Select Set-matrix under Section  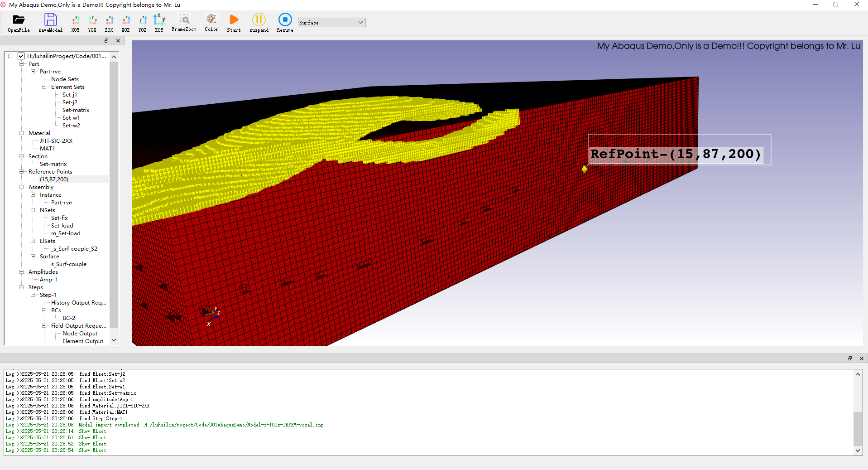pos(53,164)
